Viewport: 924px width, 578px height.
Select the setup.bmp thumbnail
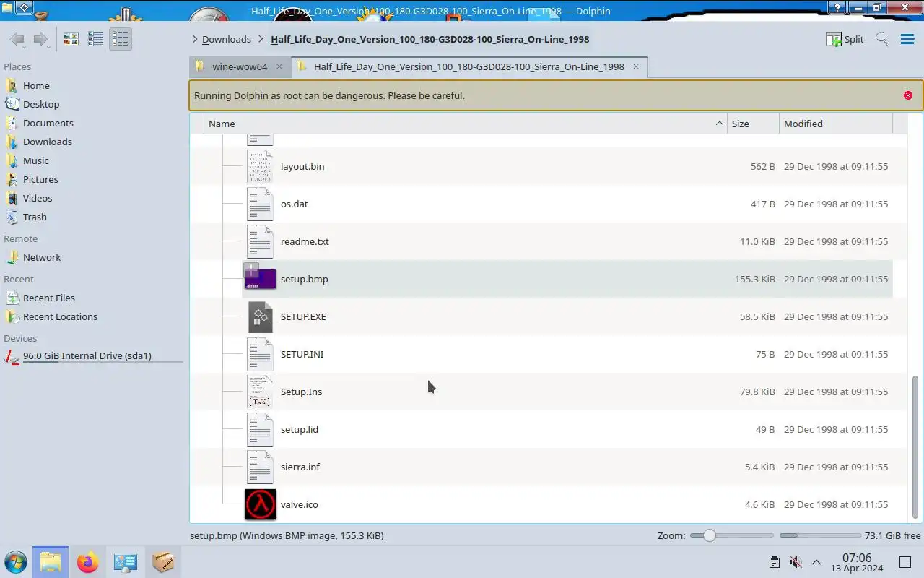tap(260, 279)
